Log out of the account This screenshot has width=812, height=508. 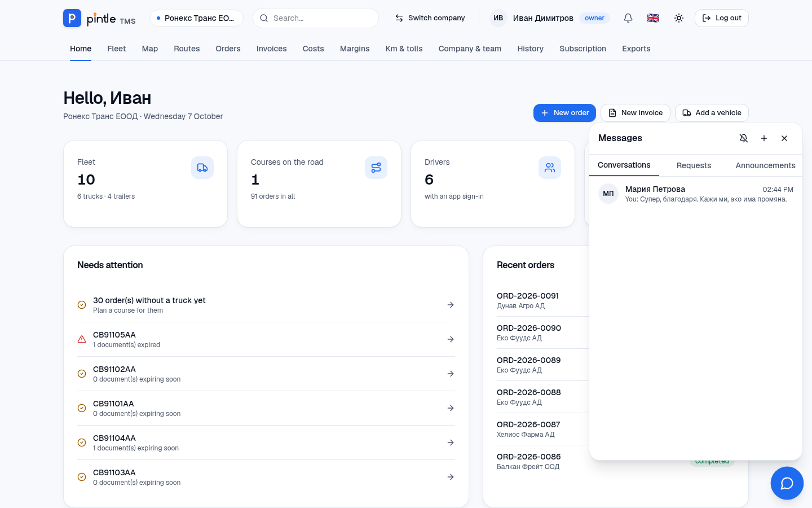[722, 18]
